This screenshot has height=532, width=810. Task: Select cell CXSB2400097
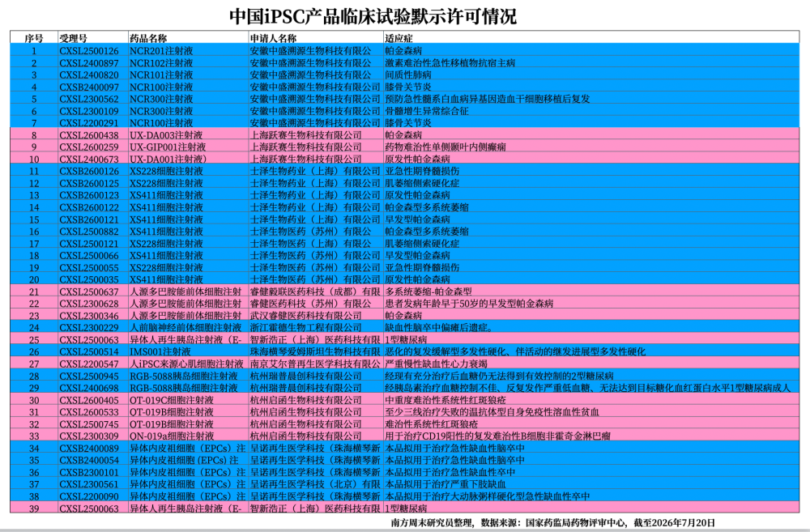[89, 87]
